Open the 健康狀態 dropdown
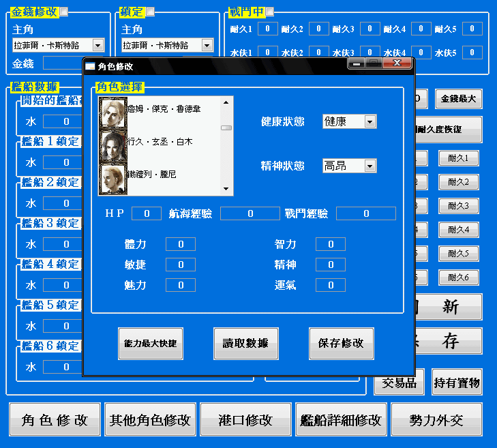 [370, 121]
